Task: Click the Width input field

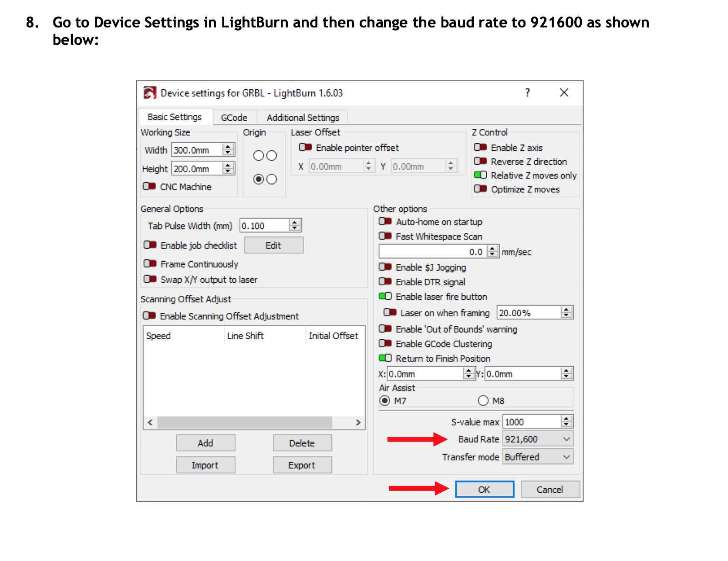Action: 197,150
